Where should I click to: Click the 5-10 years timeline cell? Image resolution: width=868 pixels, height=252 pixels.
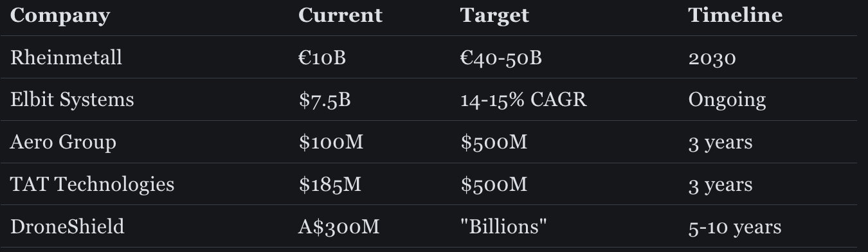point(734,228)
